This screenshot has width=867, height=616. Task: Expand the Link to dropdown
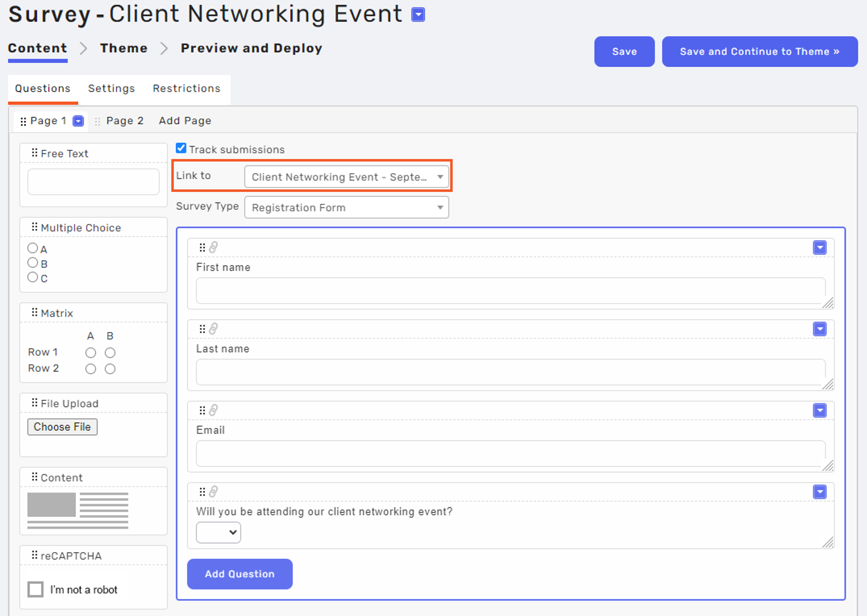tap(346, 177)
